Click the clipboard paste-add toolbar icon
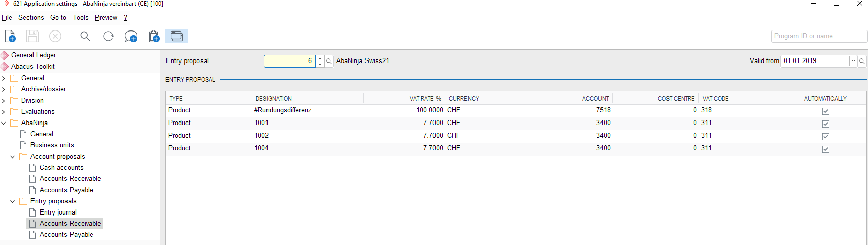The height and width of the screenshot is (245, 868). click(x=154, y=36)
